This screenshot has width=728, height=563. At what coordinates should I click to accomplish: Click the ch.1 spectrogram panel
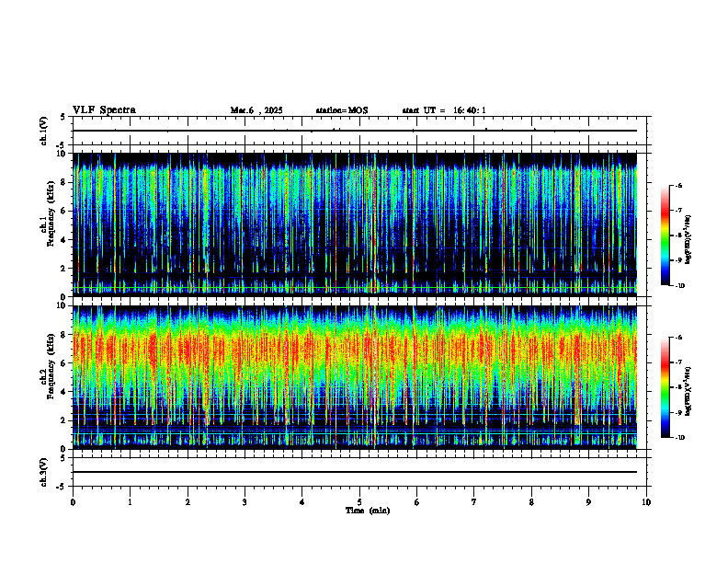[x=355, y=224]
